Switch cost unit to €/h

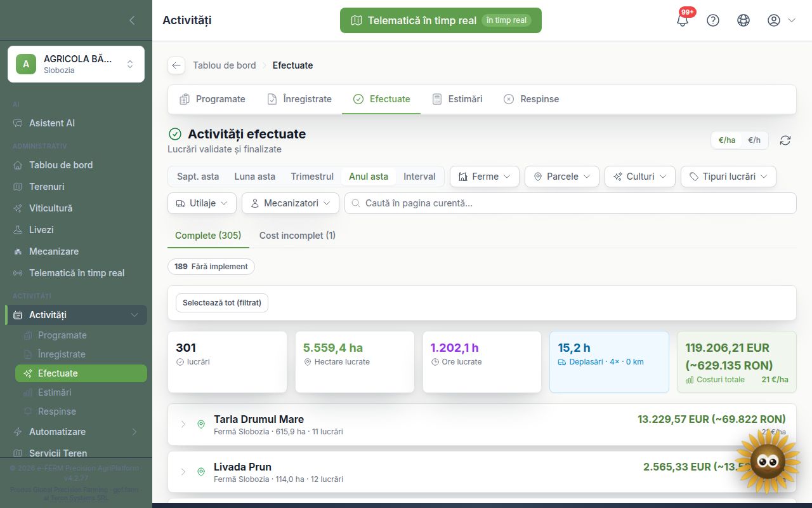(x=754, y=140)
